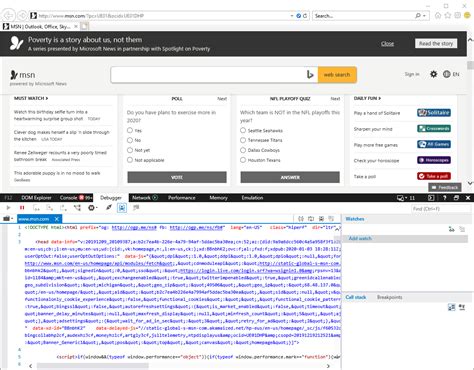Select the No poll option
Image resolution: width=474 pixels, height=370 pixels.
[x=130, y=140]
